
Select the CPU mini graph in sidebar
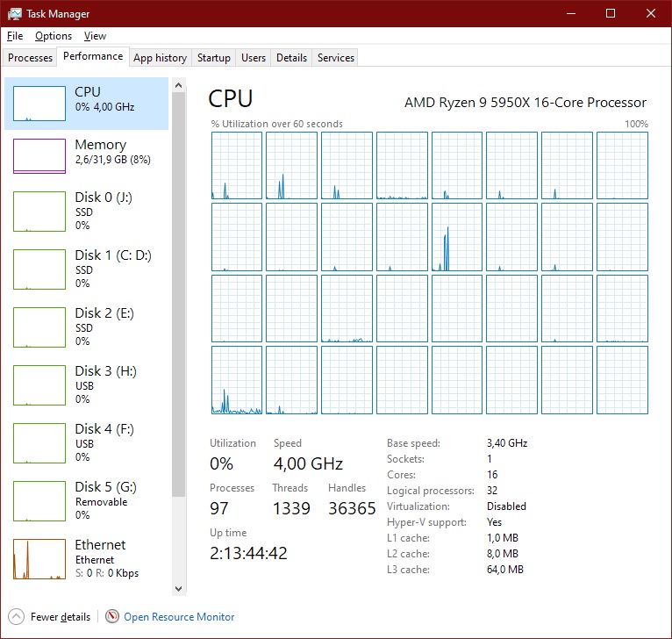(39, 104)
